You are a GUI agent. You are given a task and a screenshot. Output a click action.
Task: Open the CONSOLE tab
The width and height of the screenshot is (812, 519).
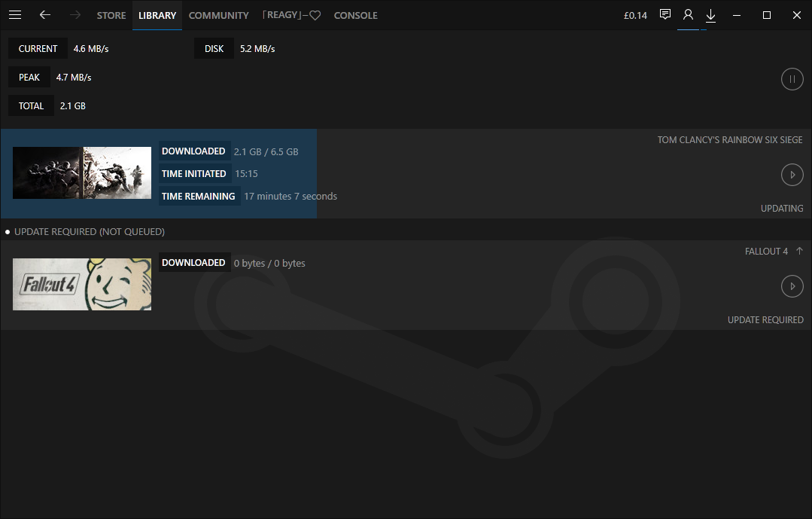356,16
